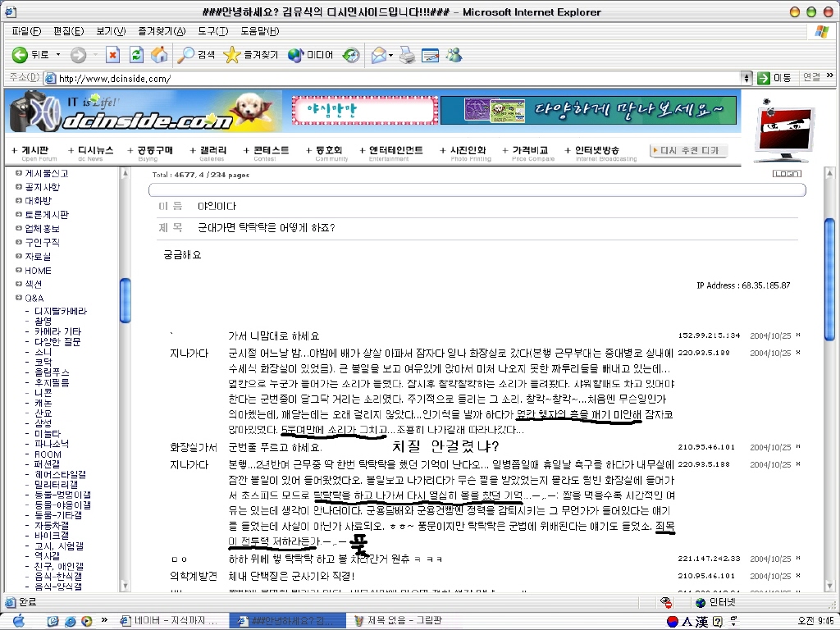
Task: Launch the media player quick launch icon
Action: pyautogui.click(x=87, y=622)
